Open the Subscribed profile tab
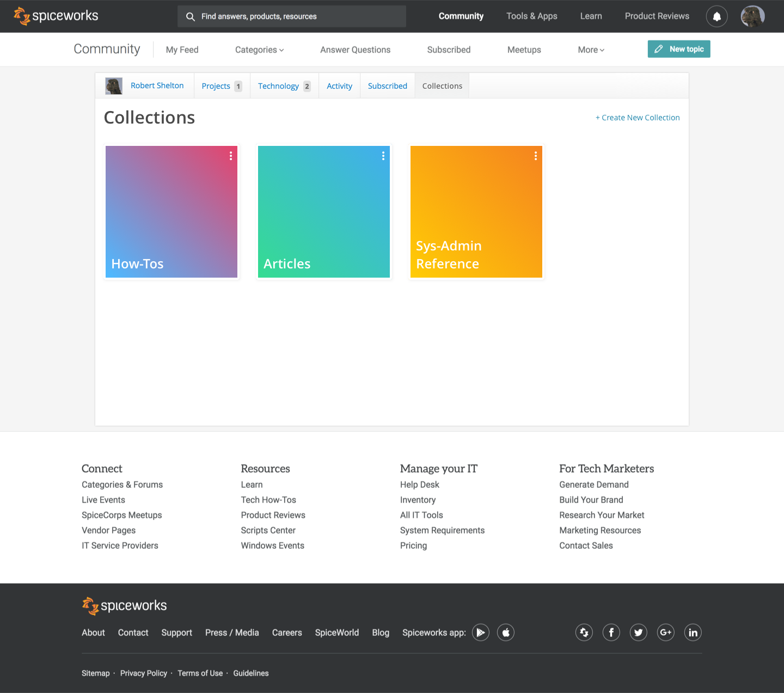Viewport: 784px width, 693px height. click(388, 86)
